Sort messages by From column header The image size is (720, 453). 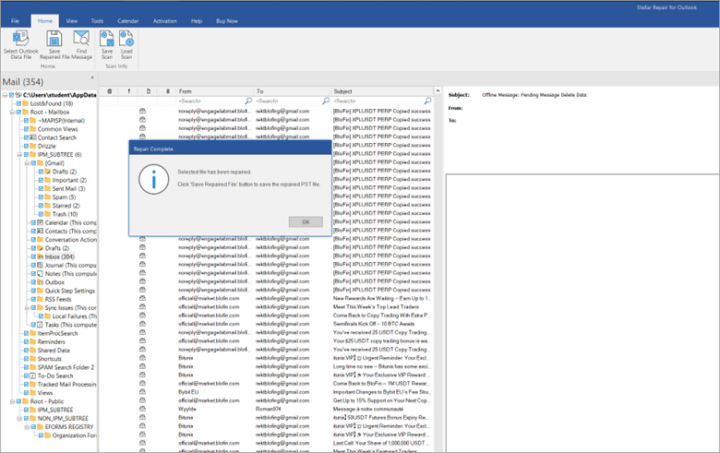(x=215, y=91)
